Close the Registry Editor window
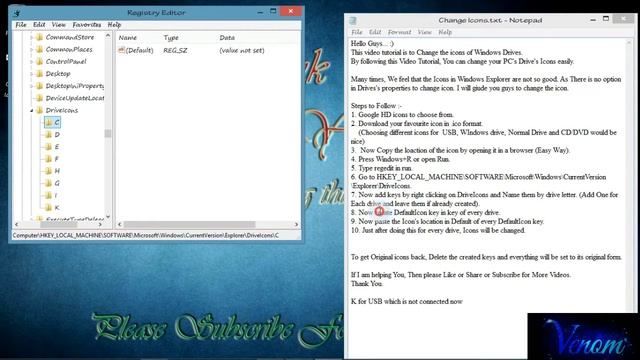This screenshot has height=360, width=640. point(291,11)
